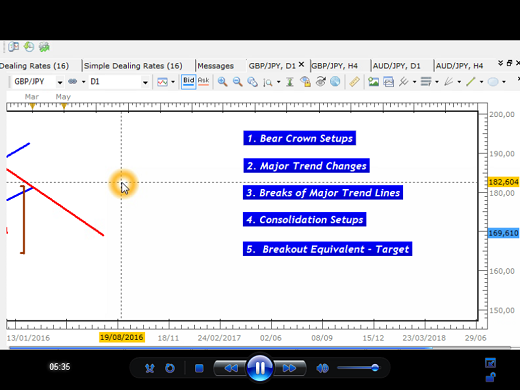Open the chart type dropdown arrow
The width and height of the screenshot is (520, 390).
click(173, 82)
